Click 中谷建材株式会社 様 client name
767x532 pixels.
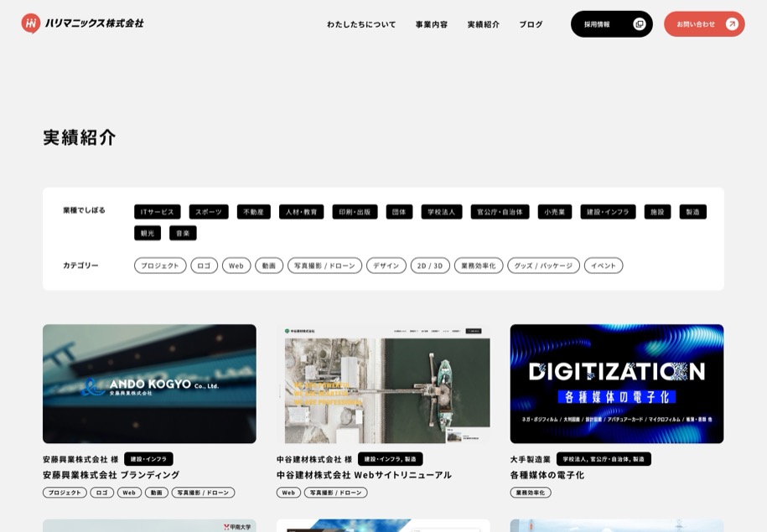point(314,459)
